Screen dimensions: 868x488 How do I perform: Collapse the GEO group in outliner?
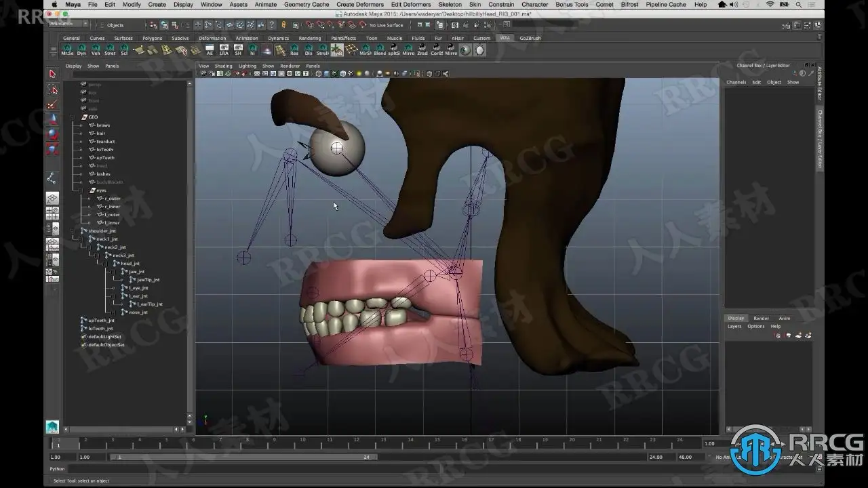(73, 117)
